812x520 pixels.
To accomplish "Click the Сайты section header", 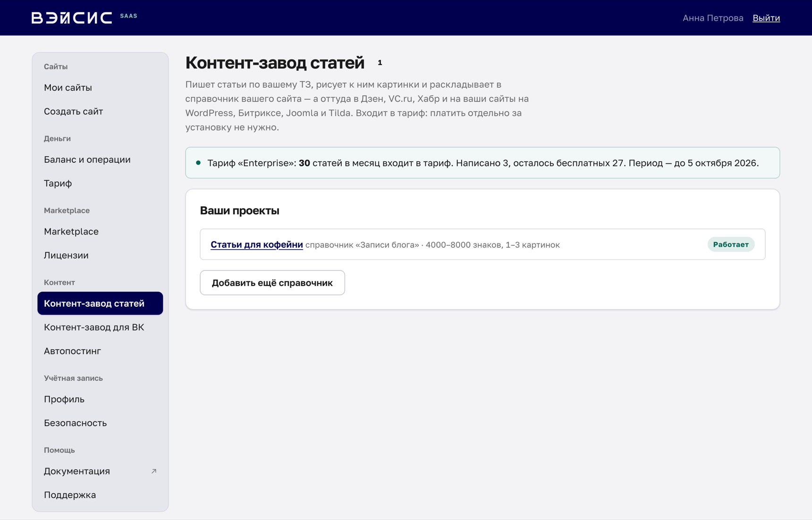I will [56, 67].
